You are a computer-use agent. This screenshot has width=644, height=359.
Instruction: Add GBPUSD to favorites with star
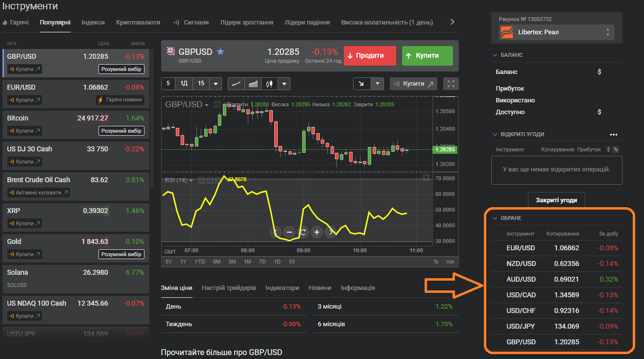pos(220,51)
